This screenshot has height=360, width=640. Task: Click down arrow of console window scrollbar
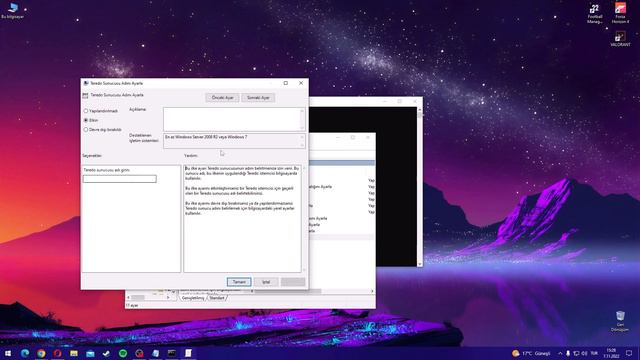(420, 264)
